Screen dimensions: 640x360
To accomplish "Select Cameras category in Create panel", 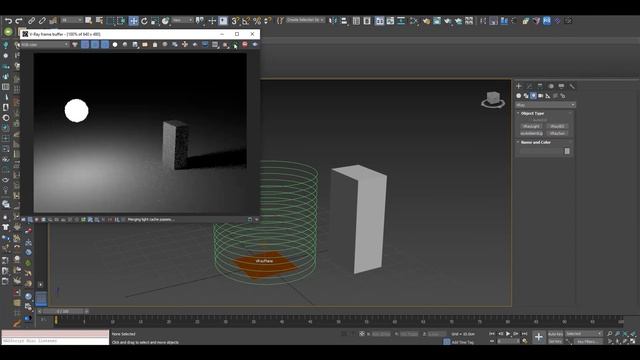I will [x=541, y=96].
